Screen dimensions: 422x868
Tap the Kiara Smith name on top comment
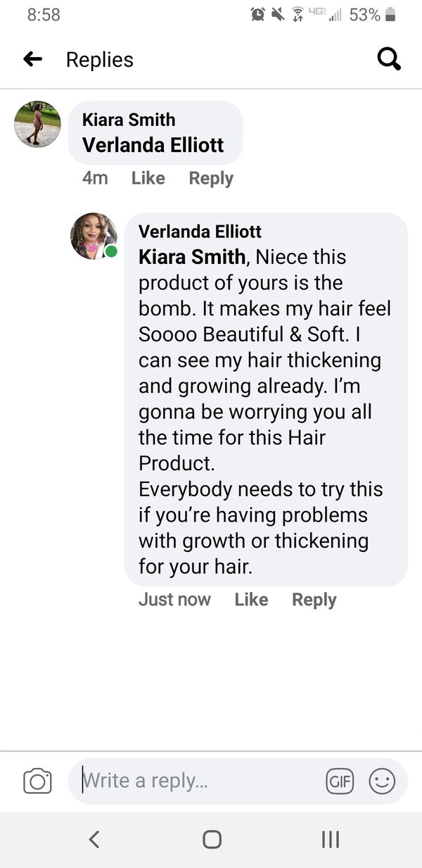[x=129, y=120]
